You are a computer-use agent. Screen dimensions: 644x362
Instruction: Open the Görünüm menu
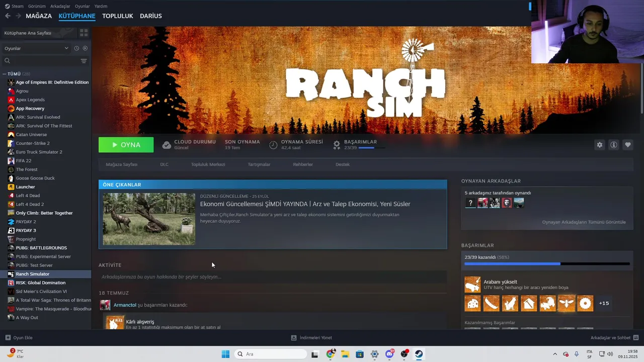pyautogui.click(x=37, y=6)
